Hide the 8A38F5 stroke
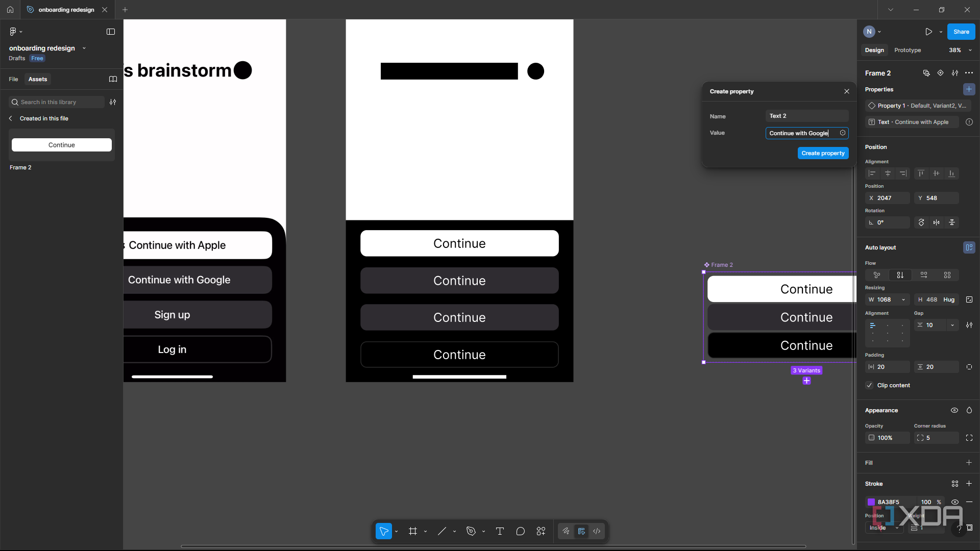The height and width of the screenshot is (551, 980). click(955, 502)
